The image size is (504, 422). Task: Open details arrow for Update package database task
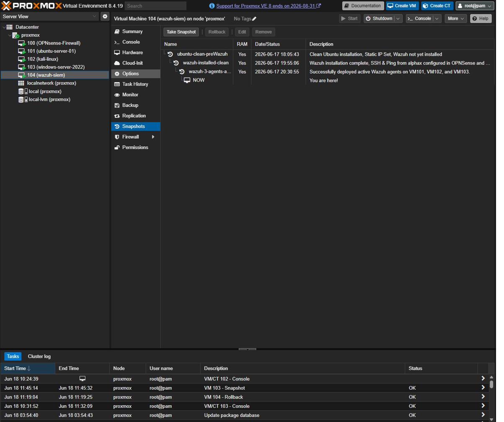483,415
